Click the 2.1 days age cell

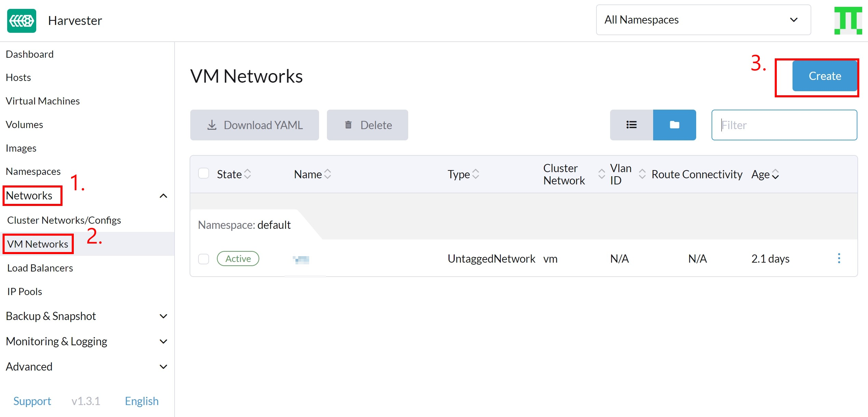tap(770, 259)
